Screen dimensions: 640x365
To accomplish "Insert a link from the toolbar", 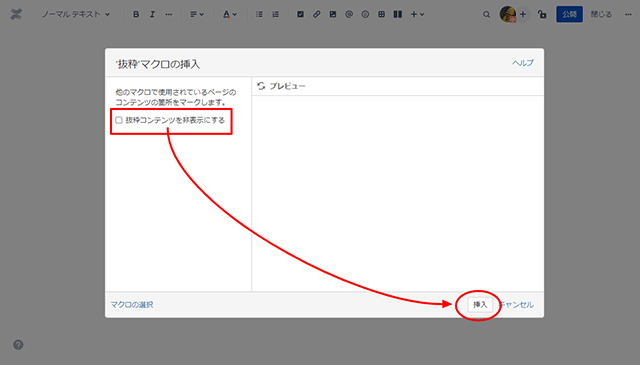I will tap(317, 14).
